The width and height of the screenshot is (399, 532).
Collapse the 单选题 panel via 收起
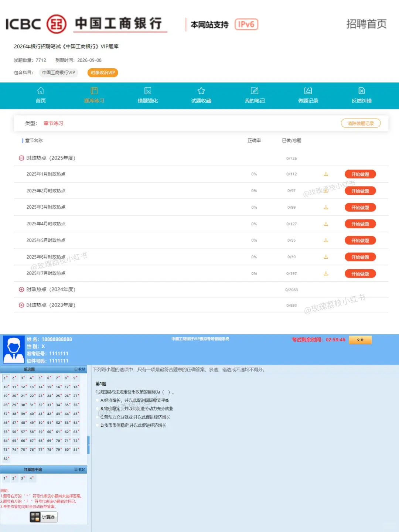pyautogui.click(x=80, y=369)
